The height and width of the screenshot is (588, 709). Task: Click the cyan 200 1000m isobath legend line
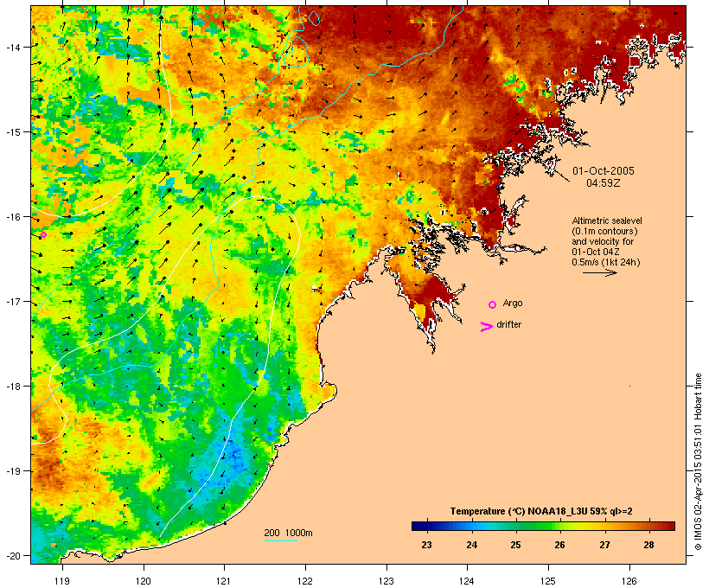click(x=280, y=540)
